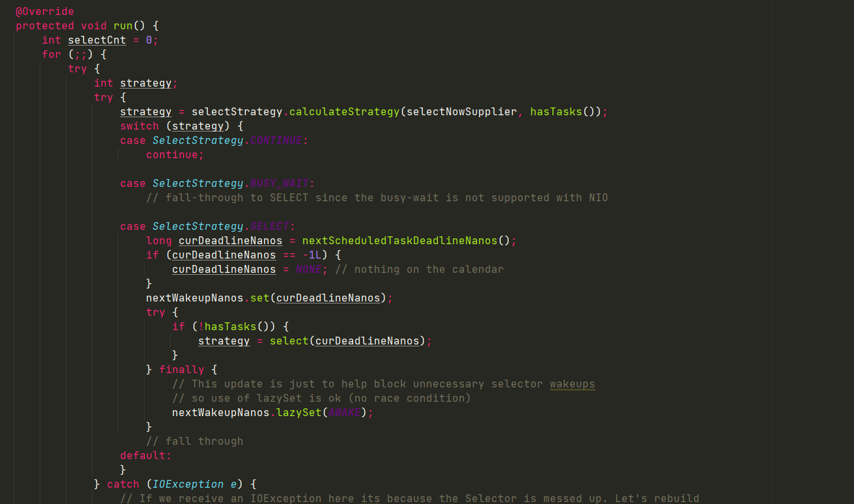854x504 pixels.
Task: Place cursor on the run method name
Action: point(123,25)
